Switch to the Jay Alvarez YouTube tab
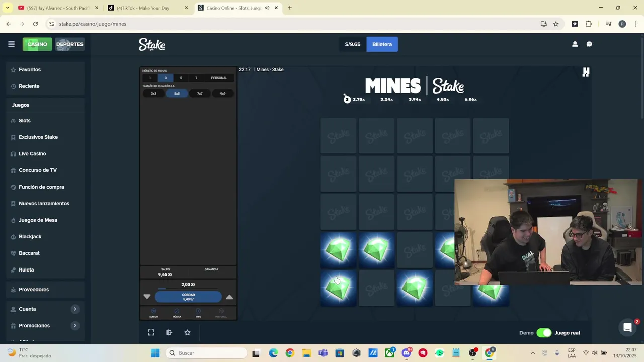 tap(58, 8)
